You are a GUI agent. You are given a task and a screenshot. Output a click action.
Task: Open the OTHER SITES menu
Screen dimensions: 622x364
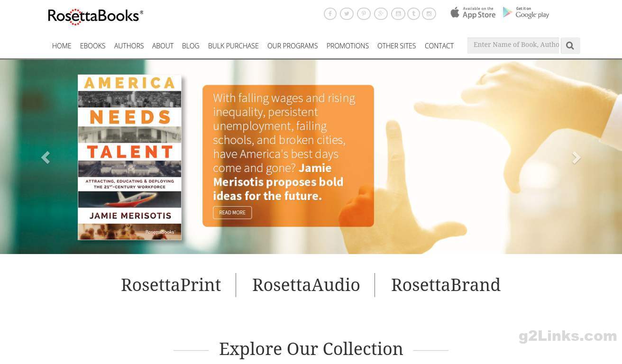click(x=396, y=46)
